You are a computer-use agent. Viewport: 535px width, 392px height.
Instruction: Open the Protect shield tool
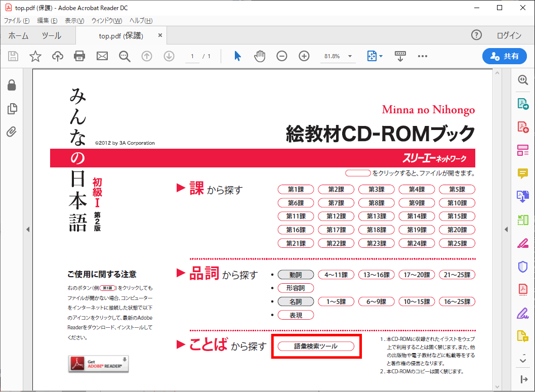(523, 267)
